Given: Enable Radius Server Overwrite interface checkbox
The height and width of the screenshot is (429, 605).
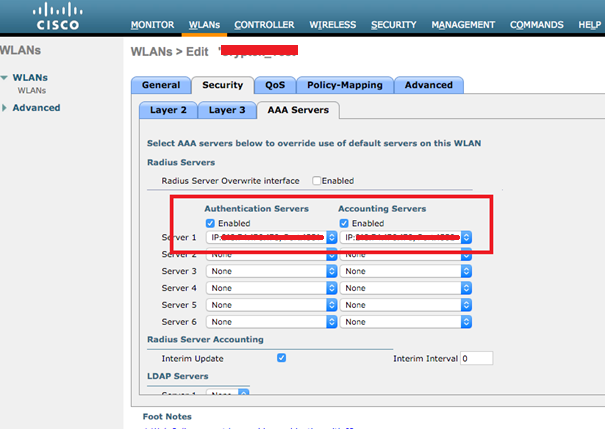Looking at the screenshot, I should pos(317,181).
